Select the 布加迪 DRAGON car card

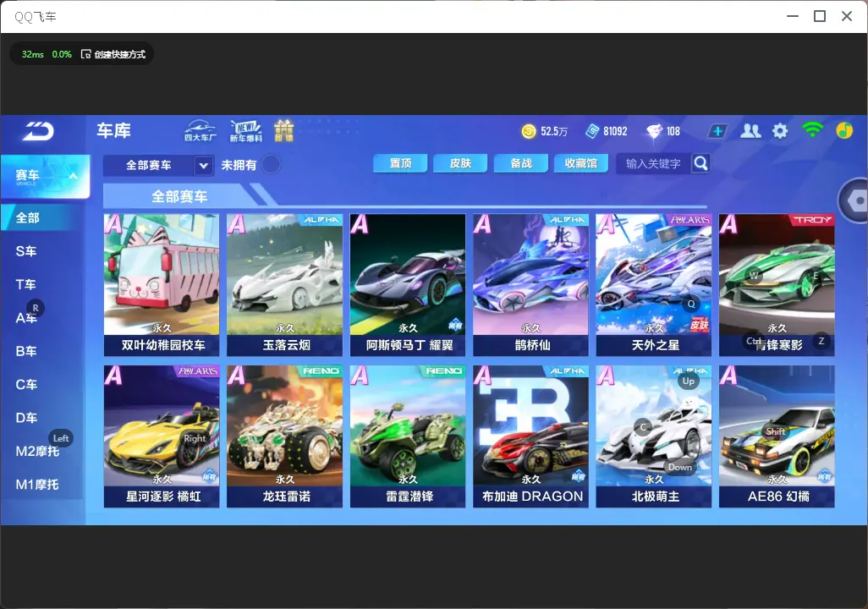click(531, 436)
